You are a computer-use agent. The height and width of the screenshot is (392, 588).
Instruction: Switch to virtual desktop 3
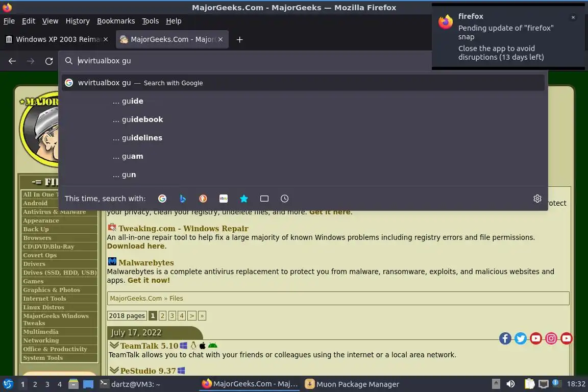[47, 384]
